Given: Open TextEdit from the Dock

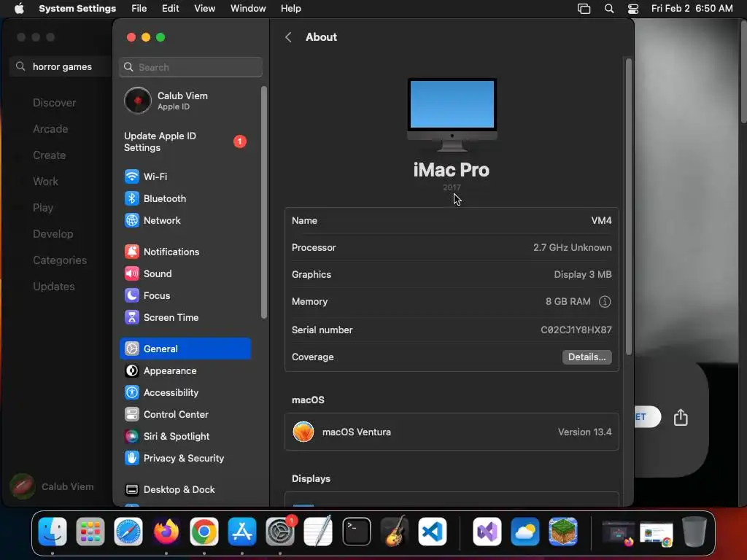Looking at the screenshot, I should [x=318, y=532].
